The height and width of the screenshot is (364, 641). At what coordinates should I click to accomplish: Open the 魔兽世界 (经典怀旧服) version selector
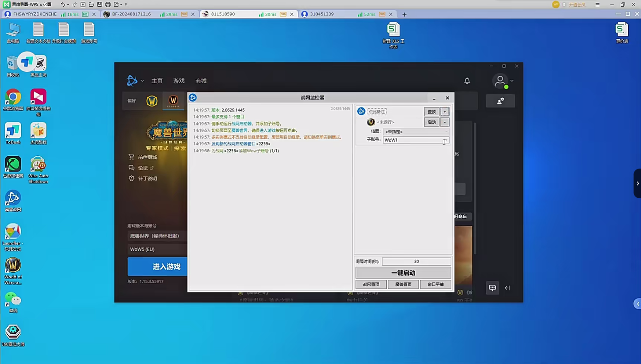click(157, 236)
